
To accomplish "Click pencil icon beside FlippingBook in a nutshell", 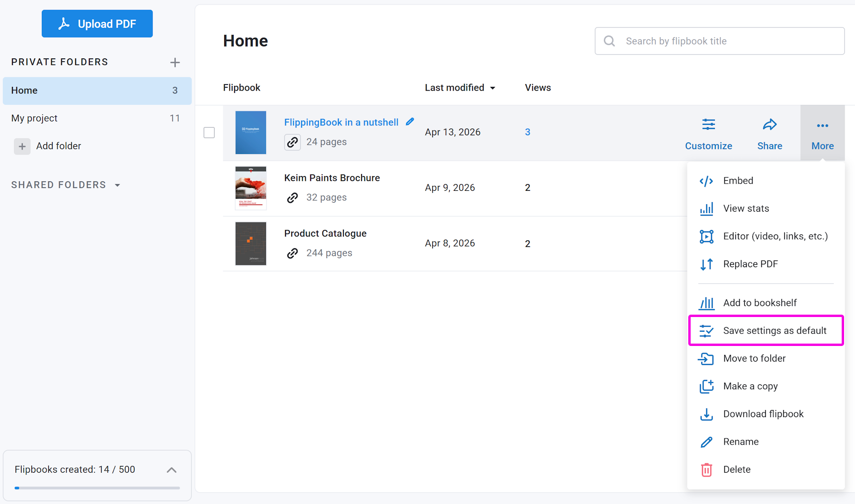I will point(410,122).
